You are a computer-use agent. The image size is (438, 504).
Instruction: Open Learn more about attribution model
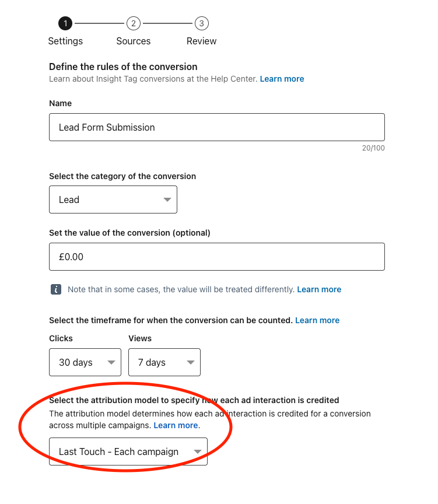pyautogui.click(x=176, y=425)
